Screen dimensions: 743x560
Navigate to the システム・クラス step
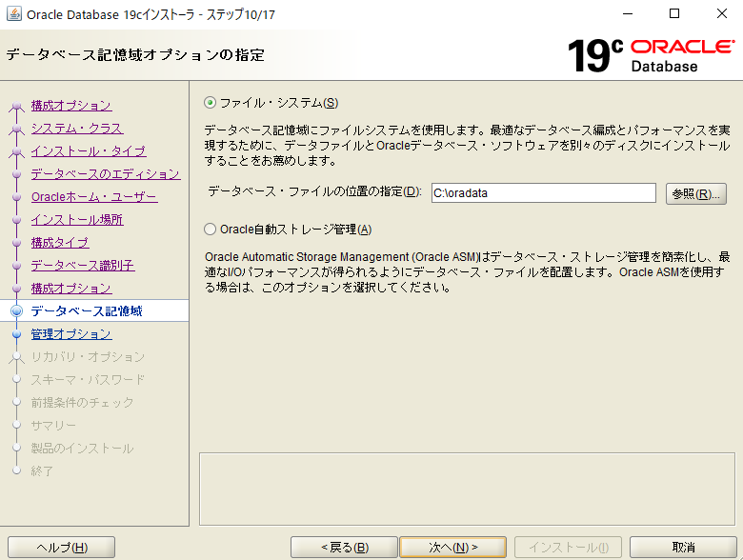[76, 129]
